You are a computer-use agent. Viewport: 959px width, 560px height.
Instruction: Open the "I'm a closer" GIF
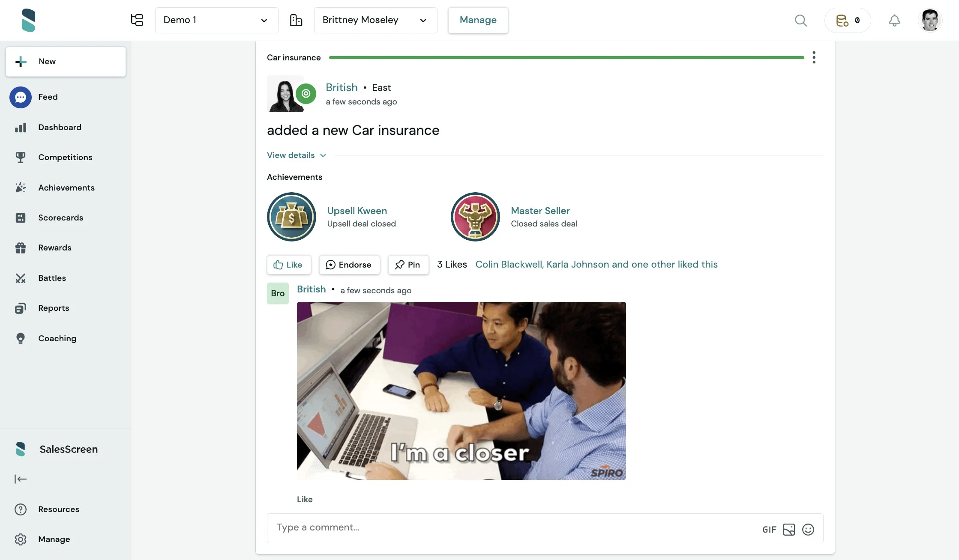point(461,391)
